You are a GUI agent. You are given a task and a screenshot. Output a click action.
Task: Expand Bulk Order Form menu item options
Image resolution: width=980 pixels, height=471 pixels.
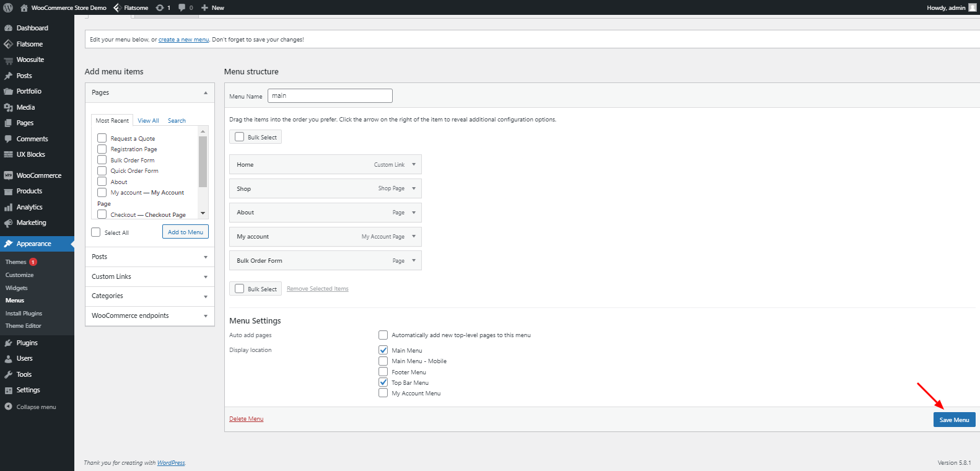pyautogui.click(x=414, y=260)
